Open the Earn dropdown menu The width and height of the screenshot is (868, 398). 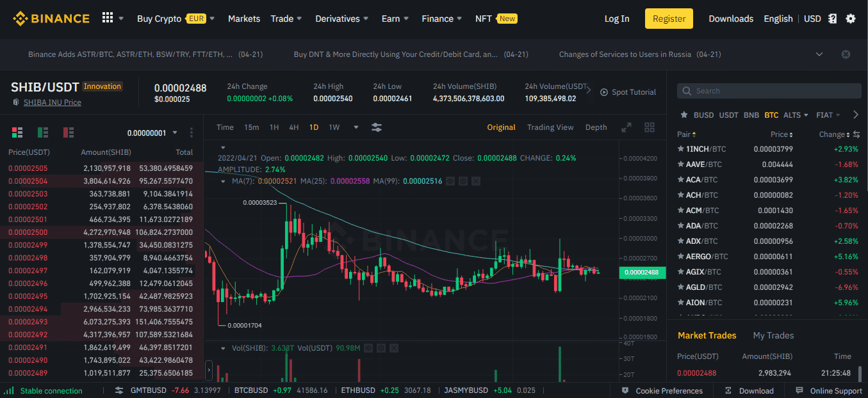(x=395, y=19)
